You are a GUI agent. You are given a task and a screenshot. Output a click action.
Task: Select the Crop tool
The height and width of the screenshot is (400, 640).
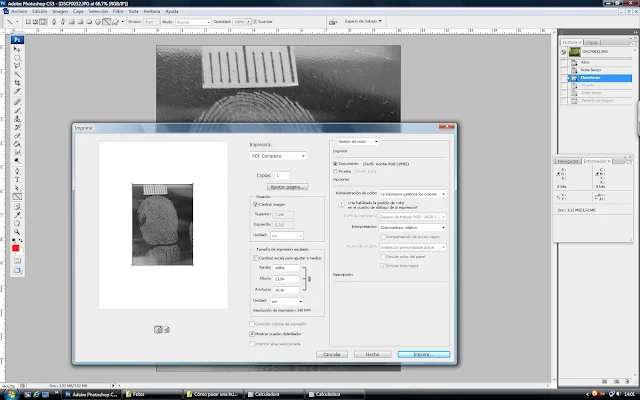point(17,83)
